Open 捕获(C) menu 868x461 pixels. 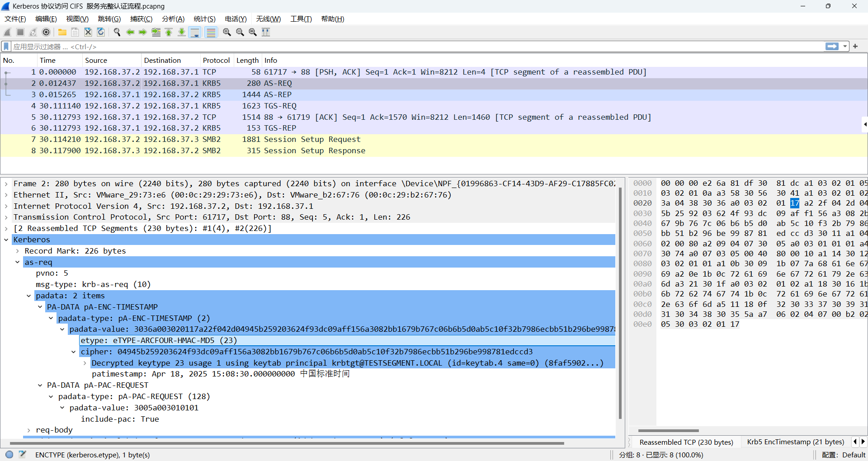(x=142, y=19)
